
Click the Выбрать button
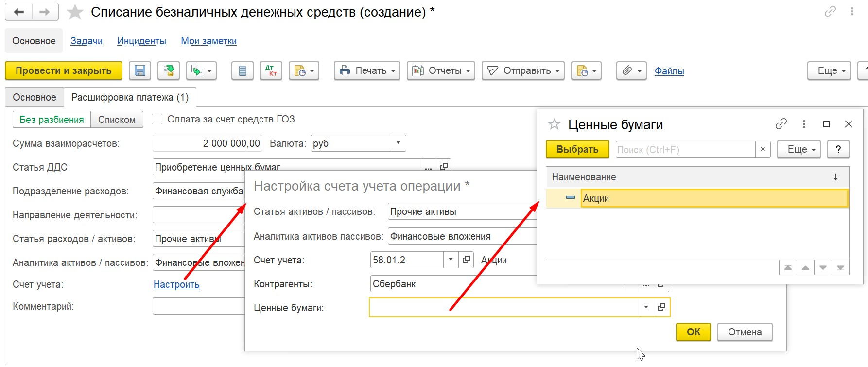(x=577, y=149)
